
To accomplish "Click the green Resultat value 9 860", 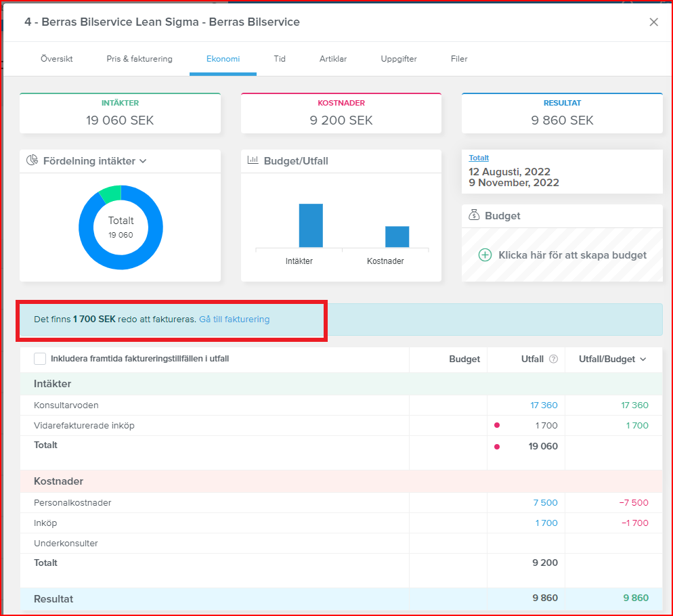I will [636, 598].
